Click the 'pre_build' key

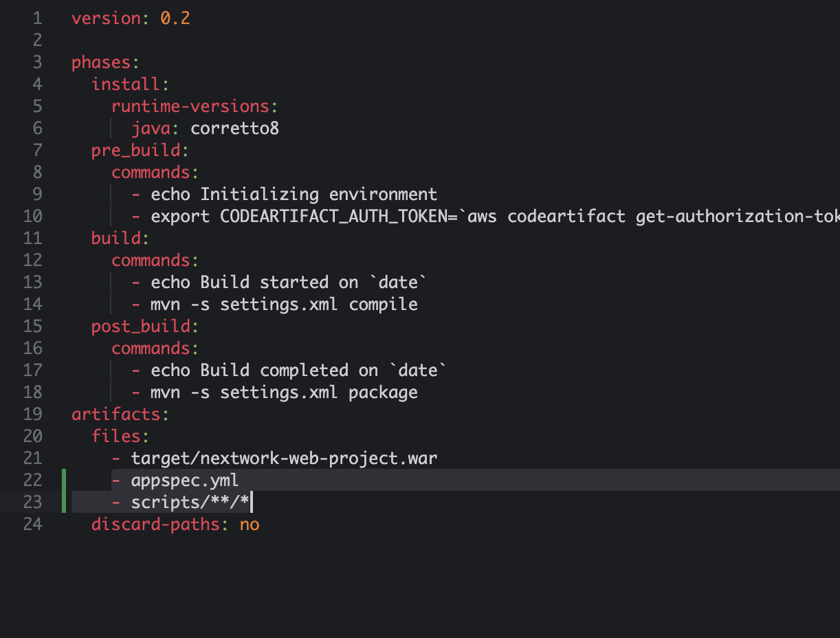(x=135, y=151)
